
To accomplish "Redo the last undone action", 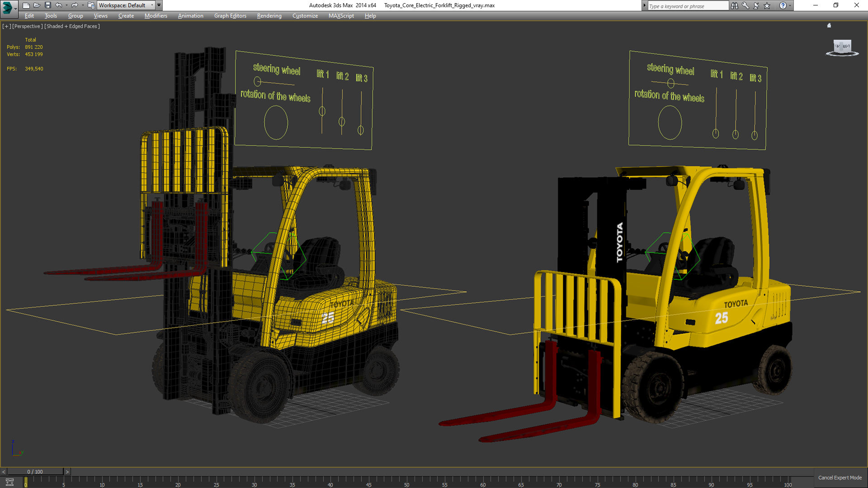I will pos(75,5).
